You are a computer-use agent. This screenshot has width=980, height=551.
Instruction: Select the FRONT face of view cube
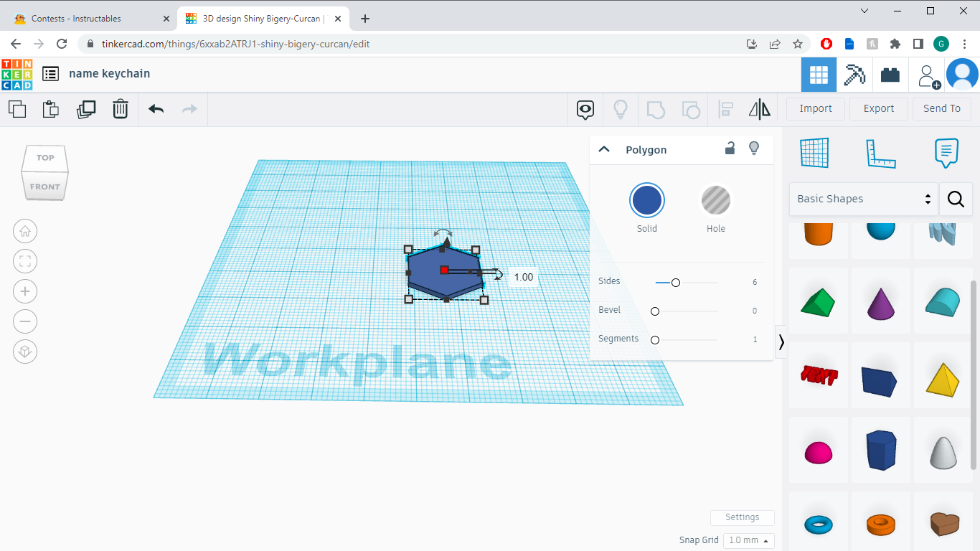click(x=45, y=187)
